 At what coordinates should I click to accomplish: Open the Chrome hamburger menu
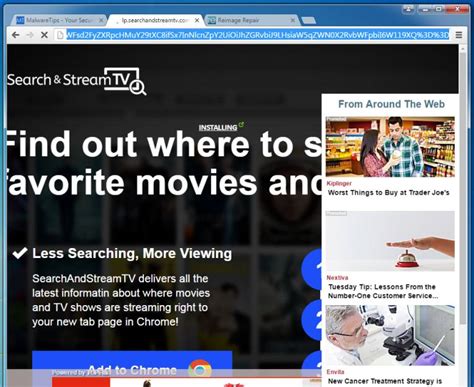pyautogui.click(x=459, y=35)
